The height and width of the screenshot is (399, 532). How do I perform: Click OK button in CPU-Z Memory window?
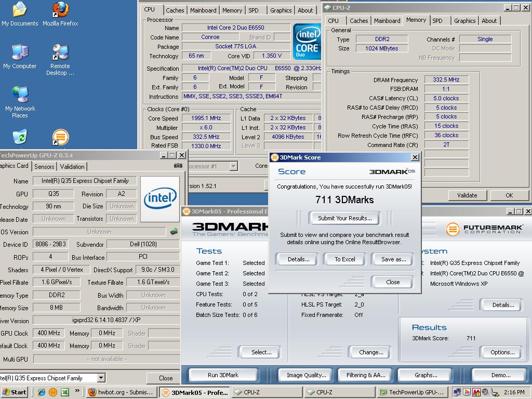tap(509, 195)
